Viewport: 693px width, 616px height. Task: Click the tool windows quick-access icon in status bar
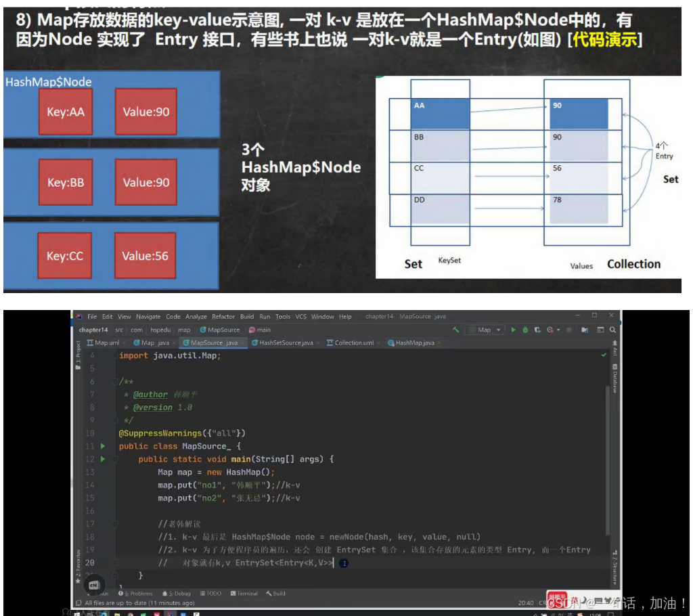(79, 602)
